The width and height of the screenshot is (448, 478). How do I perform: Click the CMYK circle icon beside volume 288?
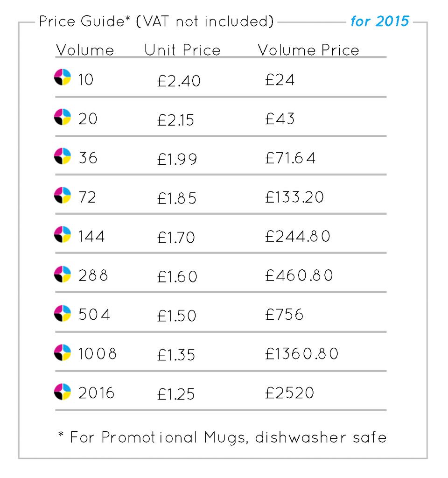[63, 274]
